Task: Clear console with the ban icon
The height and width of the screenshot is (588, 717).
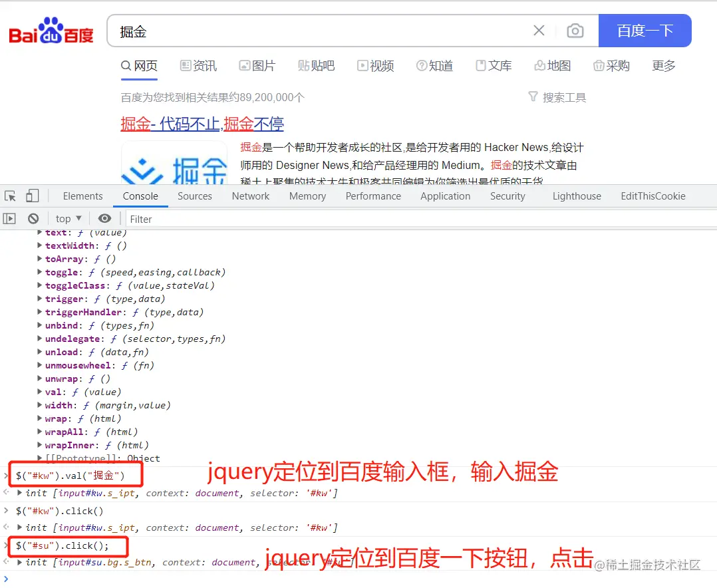Action: (33, 219)
